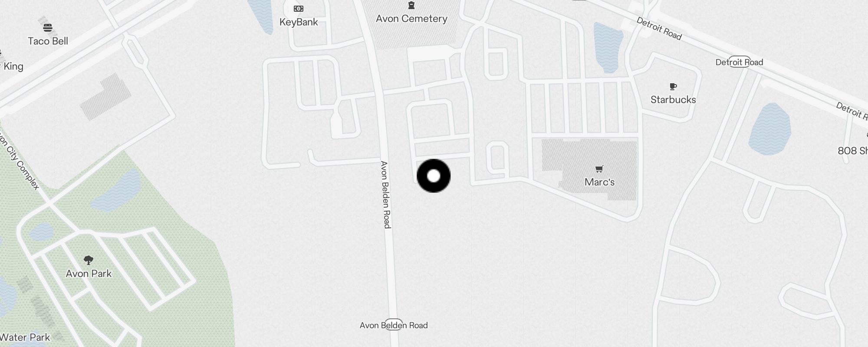Select the Starbucks coffee cup icon
868x347 pixels.
[x=673, y=87]
